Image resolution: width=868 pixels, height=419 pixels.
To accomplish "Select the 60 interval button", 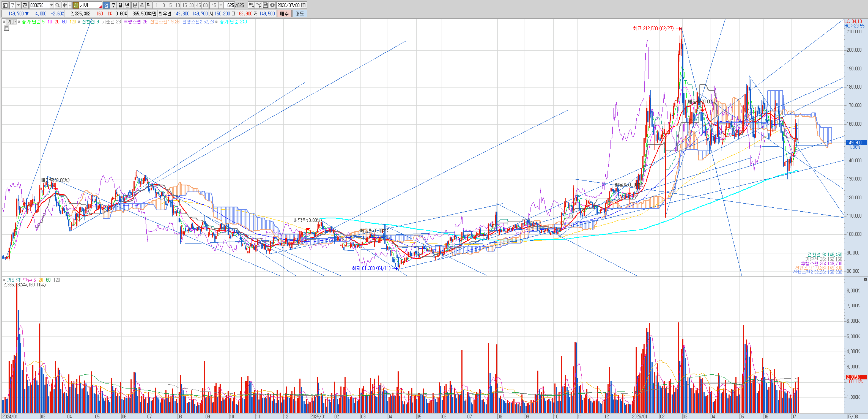I will point(205,5).
